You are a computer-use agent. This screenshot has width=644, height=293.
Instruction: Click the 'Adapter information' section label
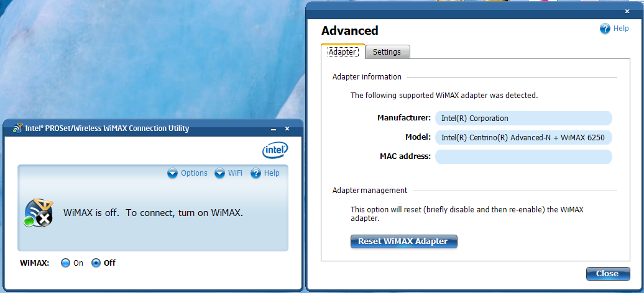367,77
